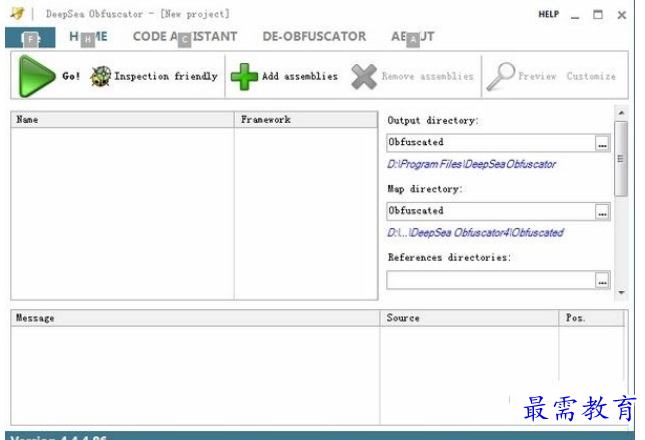Click the Remove assemblies label
645x440 pixels.
[x=427, y=76]
